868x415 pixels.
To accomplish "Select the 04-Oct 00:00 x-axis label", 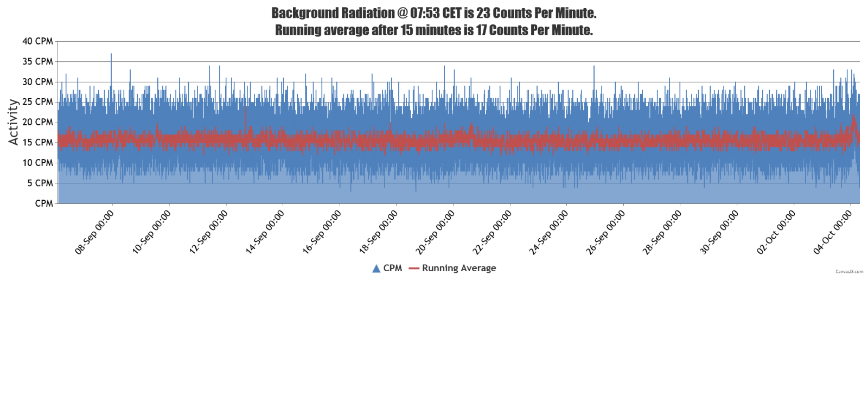I will point(832,232).
